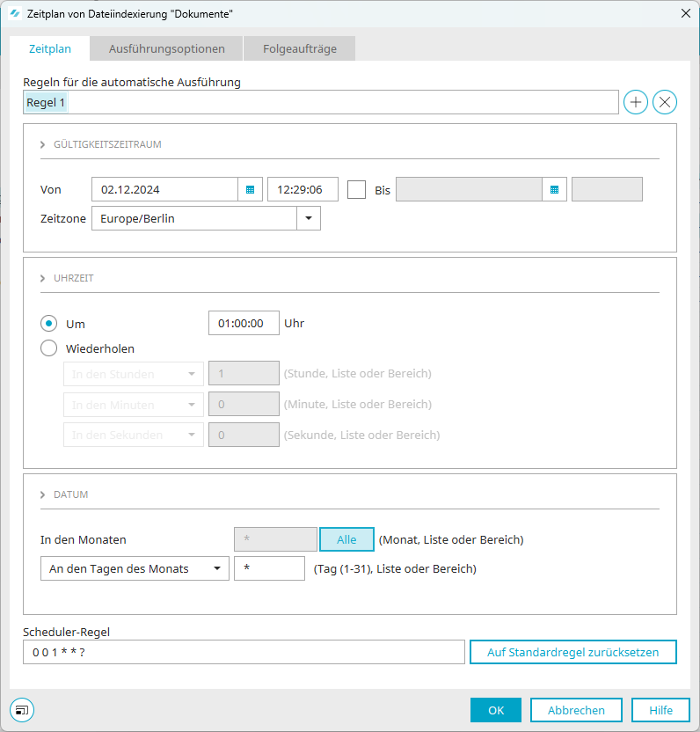
Task: Select the Um radio button
Action: (49, 324)
